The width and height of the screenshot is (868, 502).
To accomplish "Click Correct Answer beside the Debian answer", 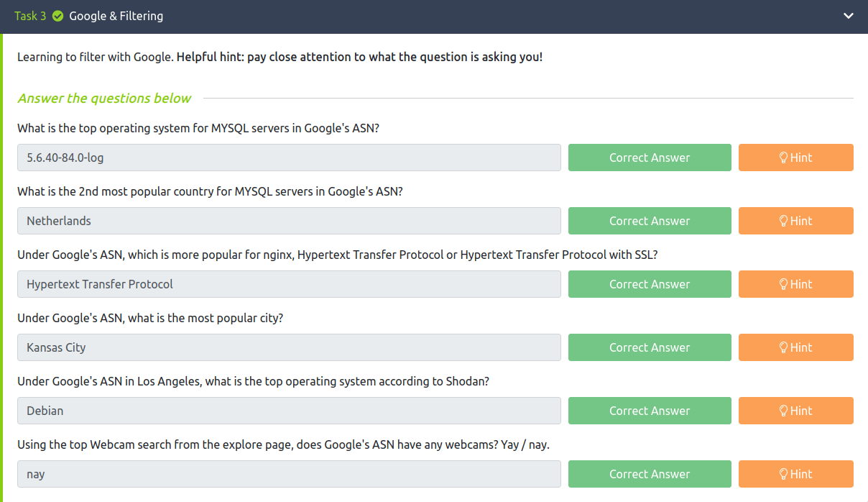I will point(650,411).
